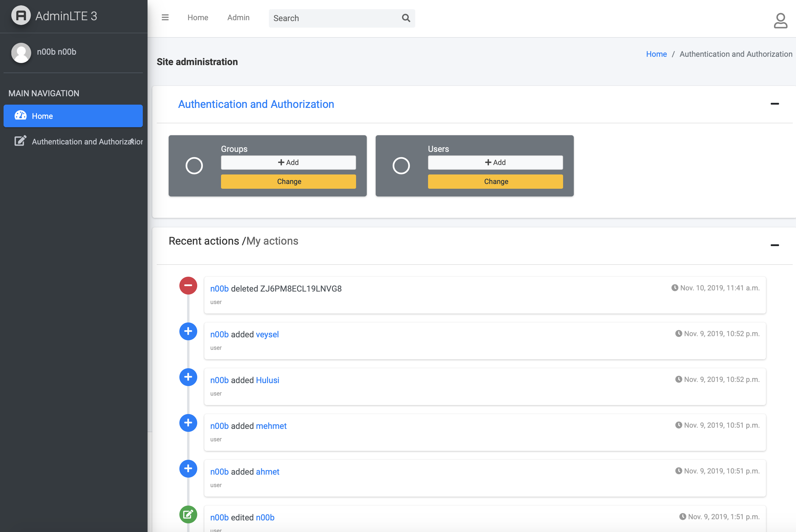Click the Authentication and Authorization sidebar icon

pyautogui.click(x=20, y=141)
